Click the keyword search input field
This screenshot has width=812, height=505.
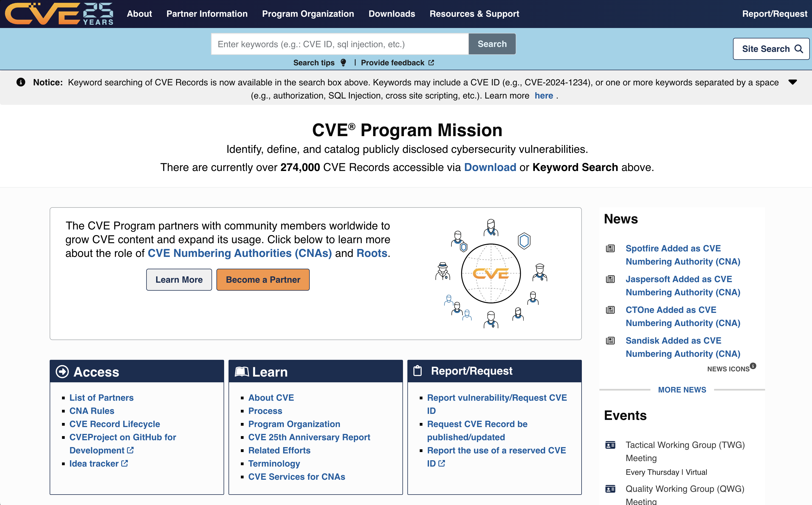tap(340, 44)
